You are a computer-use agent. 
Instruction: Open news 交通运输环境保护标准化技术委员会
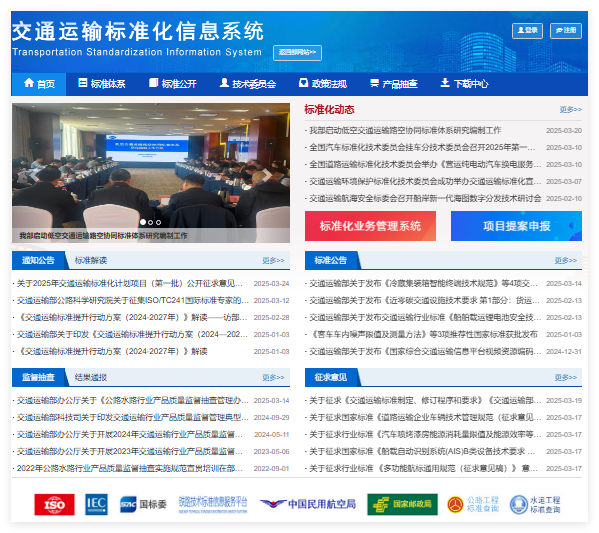(425, 181)
